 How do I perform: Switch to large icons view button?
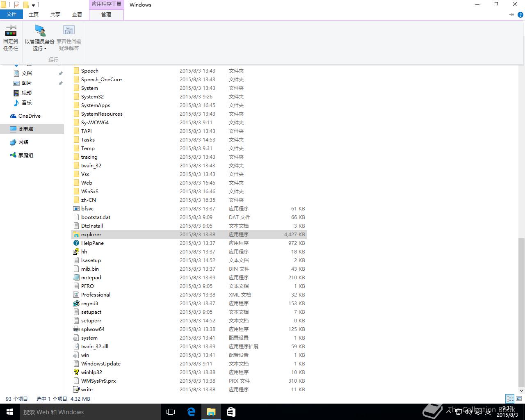coord(518,399)
